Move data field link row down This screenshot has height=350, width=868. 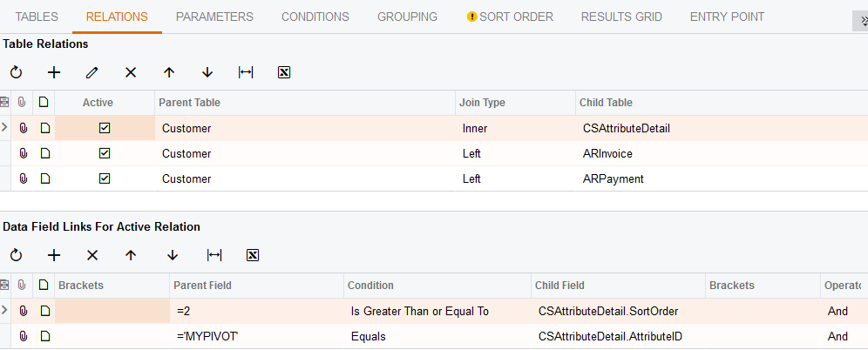pyautogui.click(x=173, y=255)
